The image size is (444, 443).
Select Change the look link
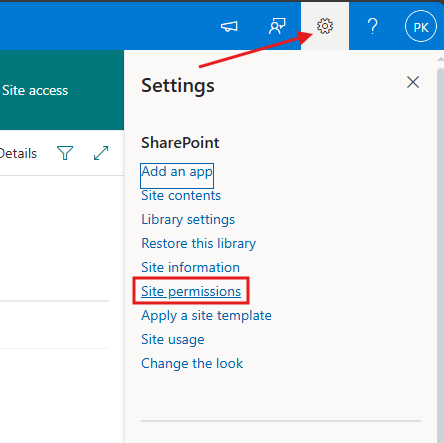[192, 364]
